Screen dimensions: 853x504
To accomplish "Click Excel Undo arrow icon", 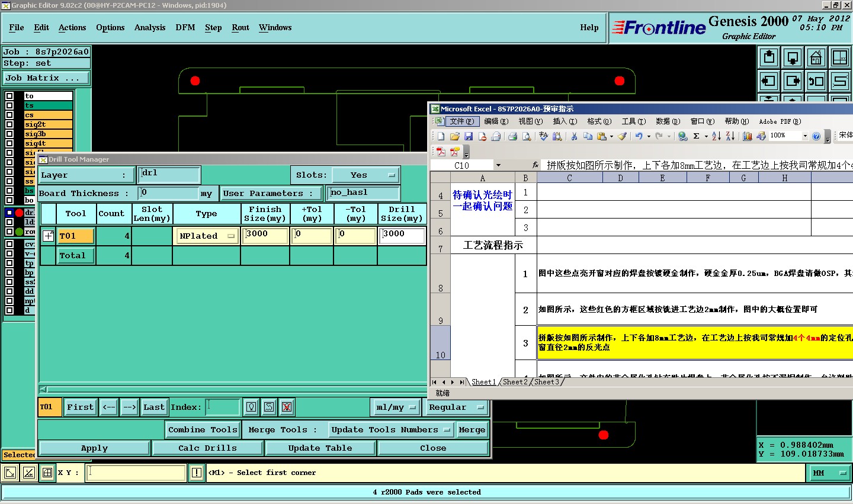I will point(639,136).
